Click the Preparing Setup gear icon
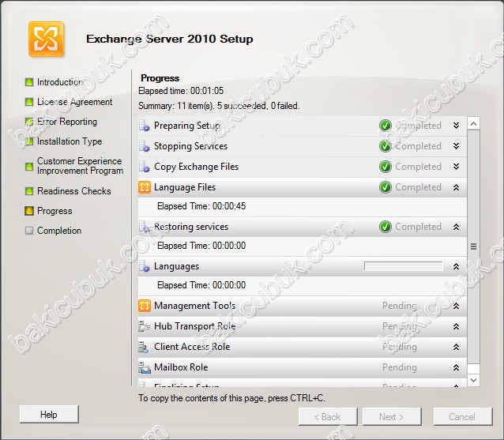 coord(145,126)
